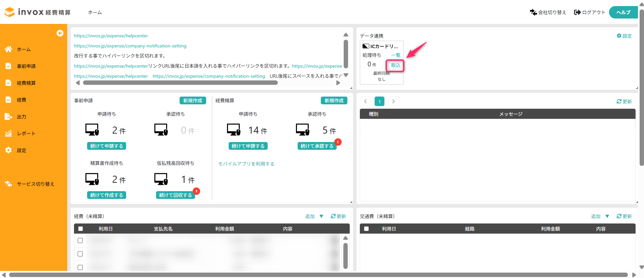Click the gear icon for data integration settings
The image size is (644, 278).
tap(619, 36)
